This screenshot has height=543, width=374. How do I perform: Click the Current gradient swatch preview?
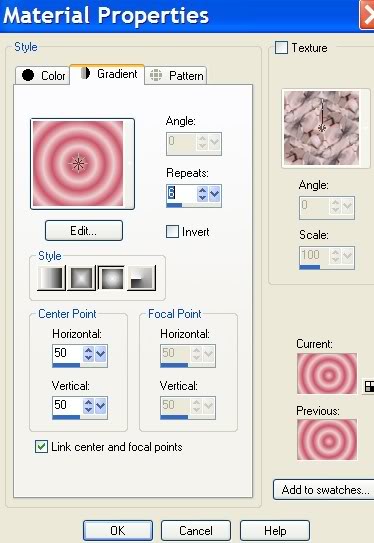327,373
